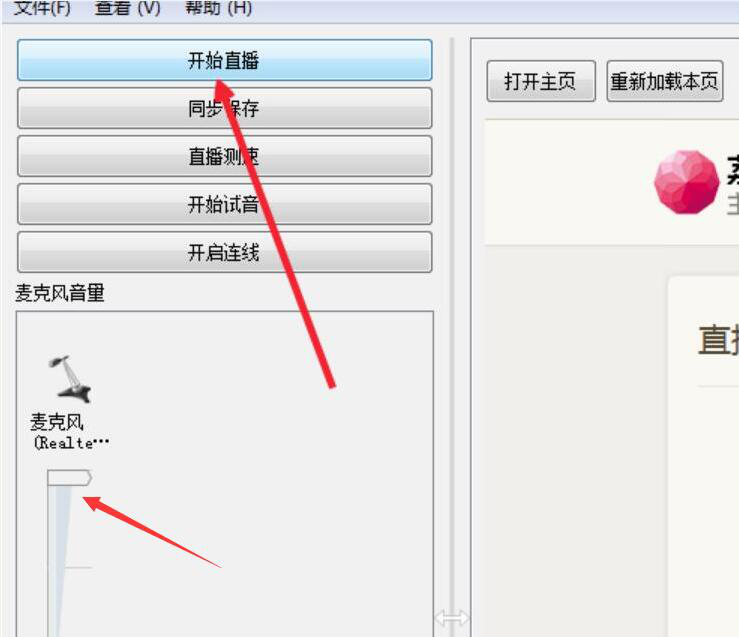
Task: Select the 麦克风 (Realte… device label
Action: [x=70, y=432]
